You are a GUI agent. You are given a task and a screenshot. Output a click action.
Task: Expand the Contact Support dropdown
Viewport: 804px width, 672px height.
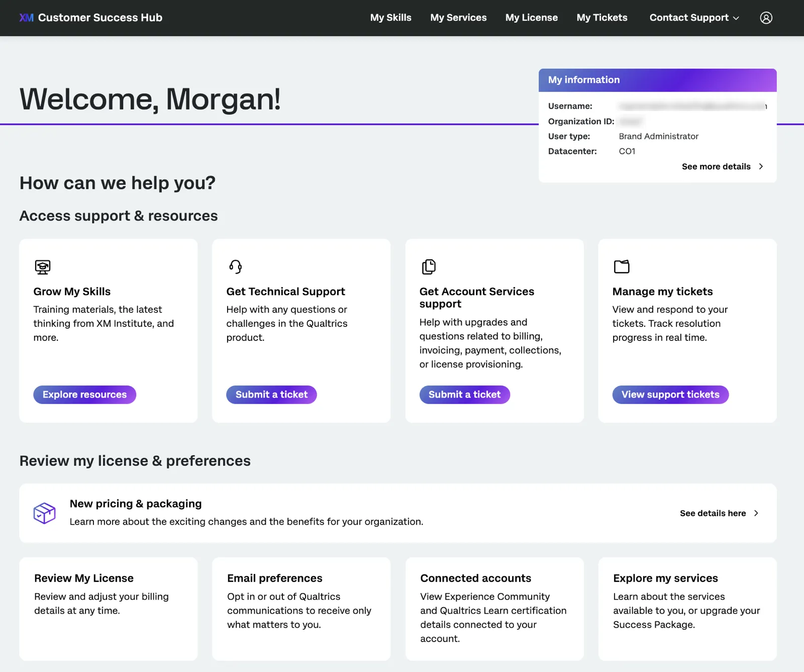[x=694, y=18]
